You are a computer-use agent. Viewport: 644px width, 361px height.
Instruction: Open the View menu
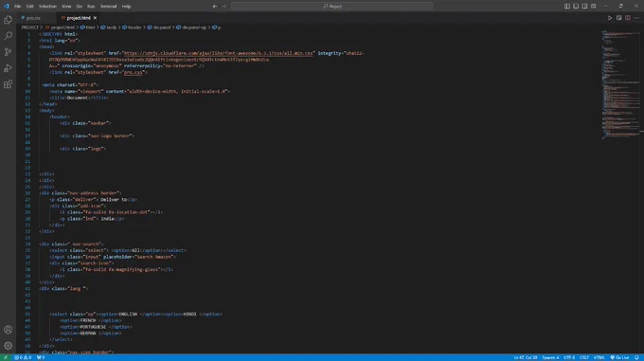[66, 7]
